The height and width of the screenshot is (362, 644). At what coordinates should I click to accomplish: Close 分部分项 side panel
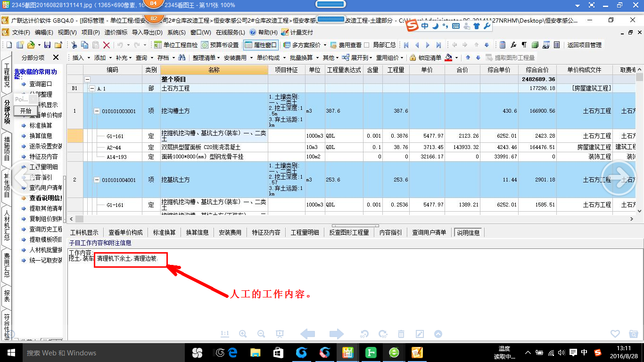click(x=56, y=57)
